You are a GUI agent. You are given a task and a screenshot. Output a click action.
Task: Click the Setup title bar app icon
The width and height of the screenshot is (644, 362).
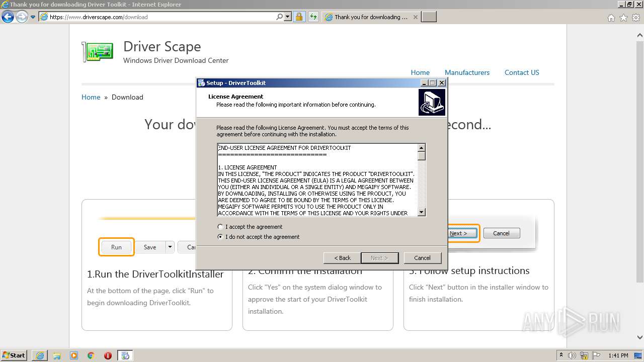click(x=201, y=83)
